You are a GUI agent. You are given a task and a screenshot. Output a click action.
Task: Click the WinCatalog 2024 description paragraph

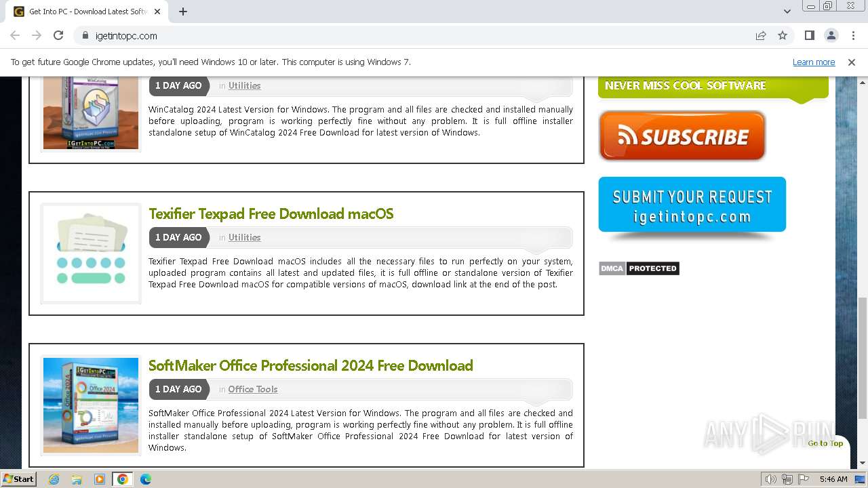click(361, 121)
